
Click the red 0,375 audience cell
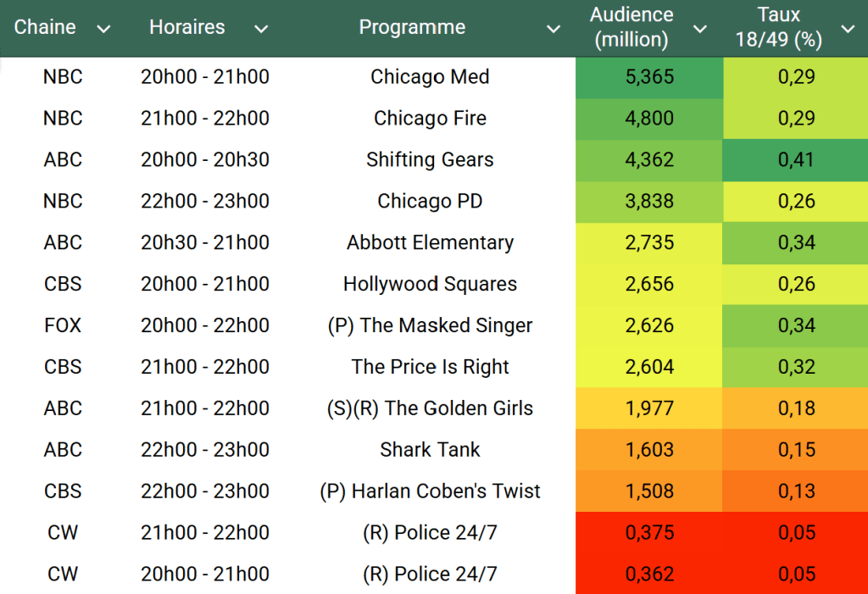click(x=649, y=532)
